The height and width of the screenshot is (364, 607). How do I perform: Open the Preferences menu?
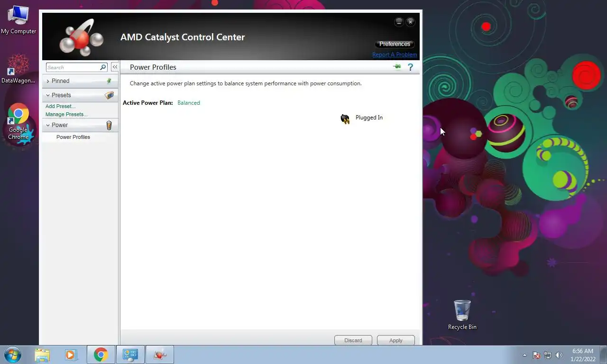[395, 44]
